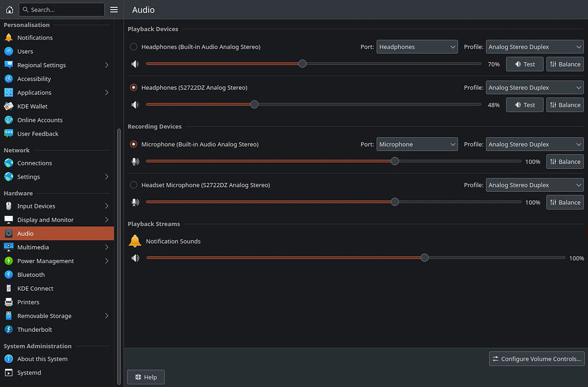Click the home icon in the sidebar
The height and width of the screenshot is (387, 588).
point(9,9)
